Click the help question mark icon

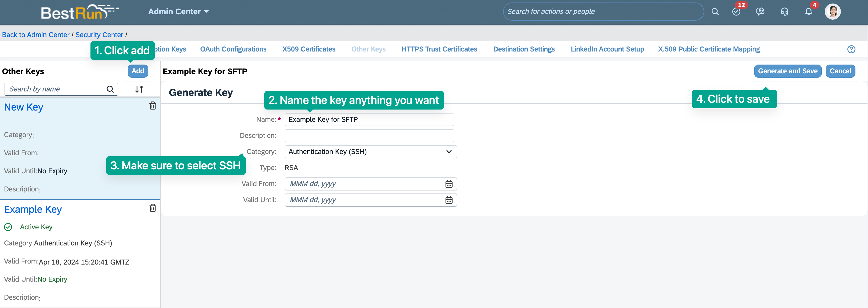[851, 49]
